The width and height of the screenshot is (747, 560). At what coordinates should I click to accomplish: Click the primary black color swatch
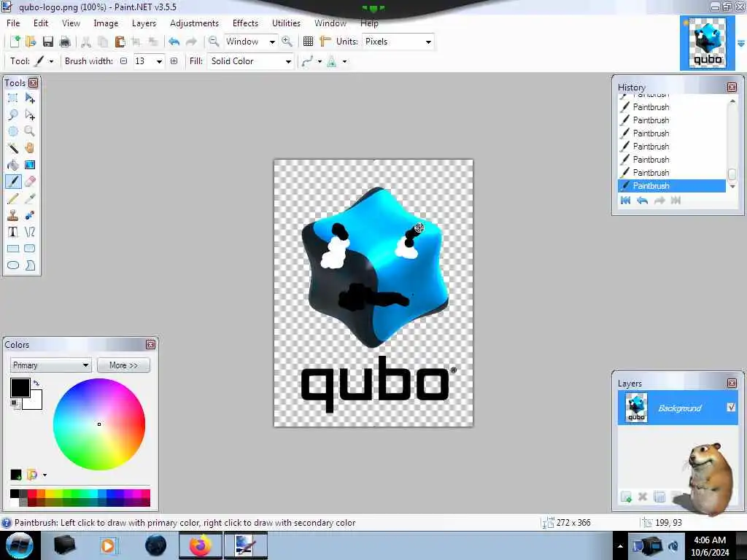pyautogui.click(x=20, y=388)
